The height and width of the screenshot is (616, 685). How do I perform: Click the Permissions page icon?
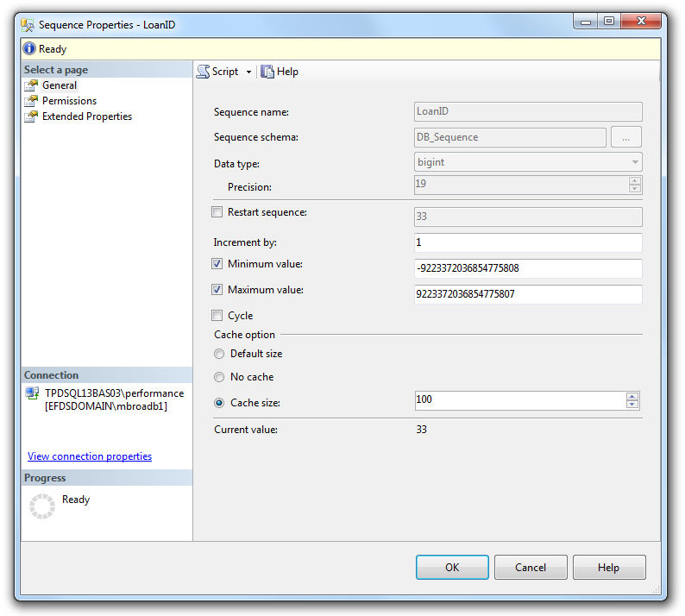31,101
